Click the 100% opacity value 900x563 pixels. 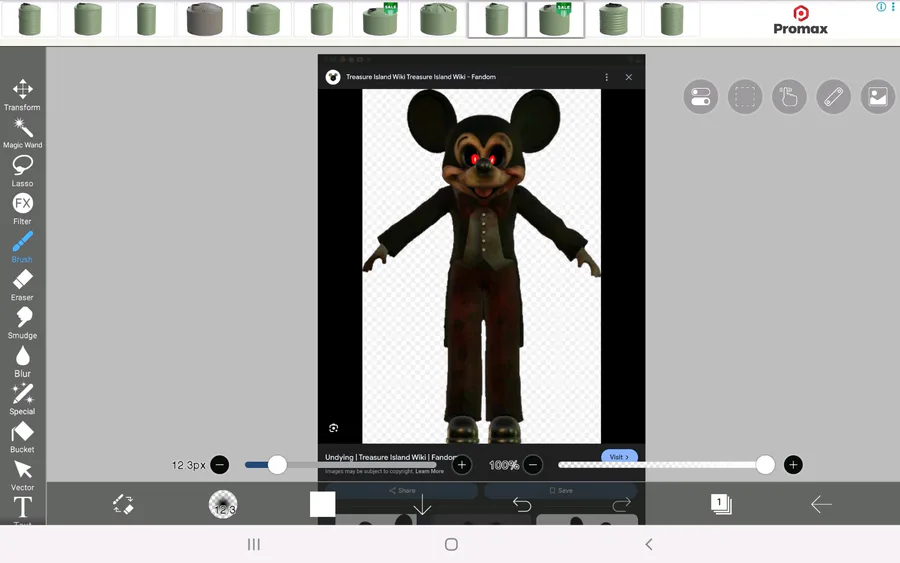pos(503,465)
